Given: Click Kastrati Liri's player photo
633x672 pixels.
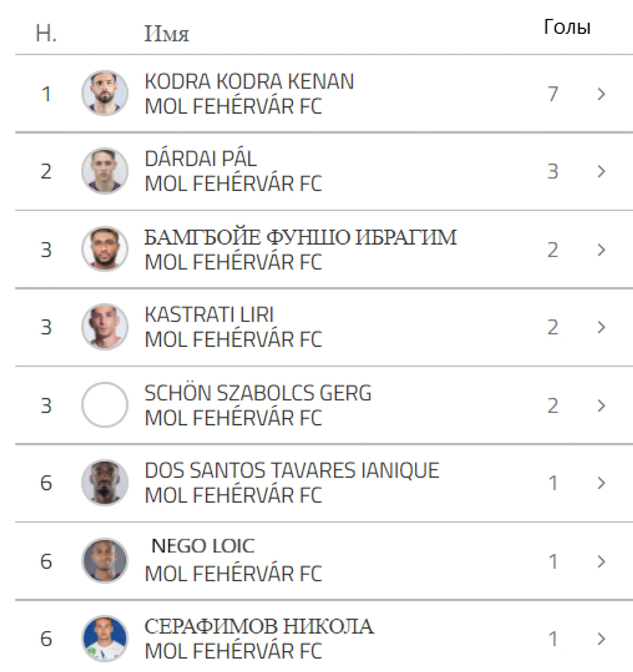Looking at the screenshot, I should point(104,327).
